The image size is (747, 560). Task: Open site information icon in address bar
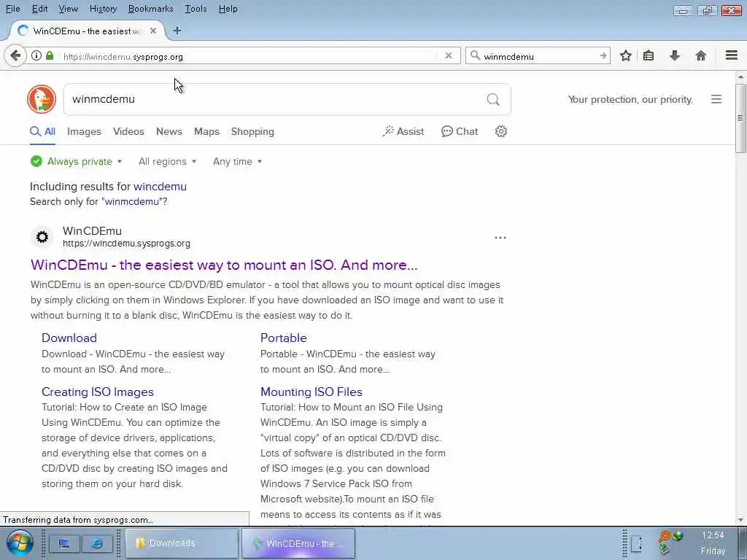(36, 55)
